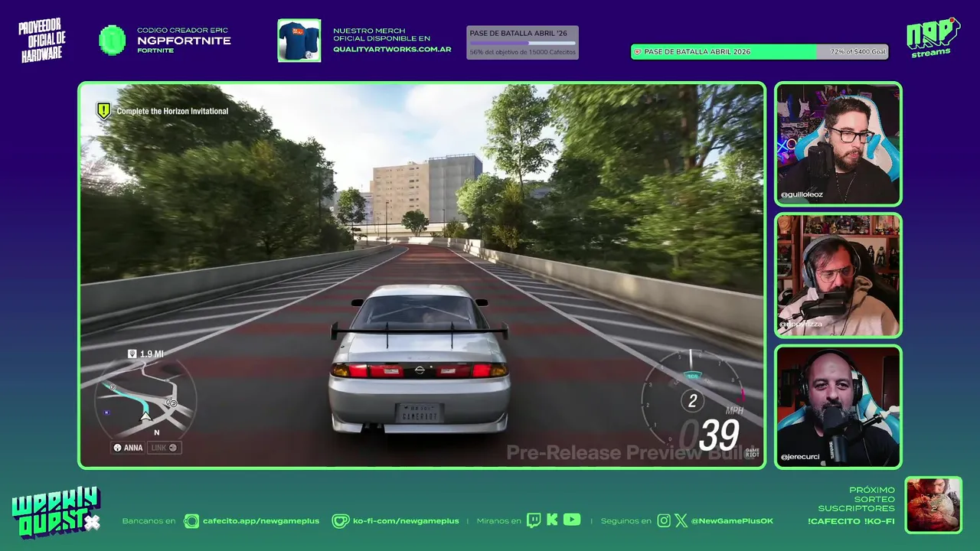The height and width of the screenshot is (551, 980).
Task: Click the speed reading 39
Action: point(719,435)
